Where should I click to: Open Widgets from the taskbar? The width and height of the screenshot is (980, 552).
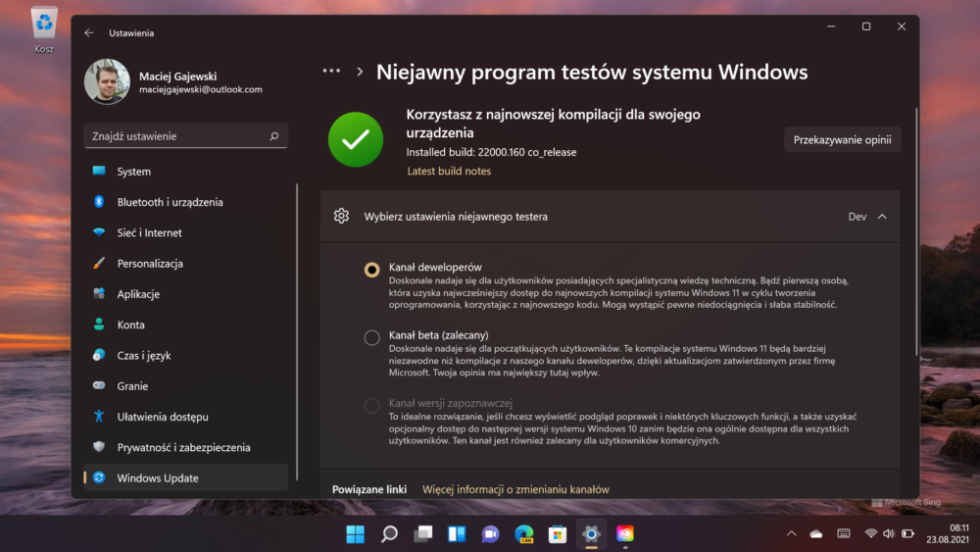coord(457,534)
